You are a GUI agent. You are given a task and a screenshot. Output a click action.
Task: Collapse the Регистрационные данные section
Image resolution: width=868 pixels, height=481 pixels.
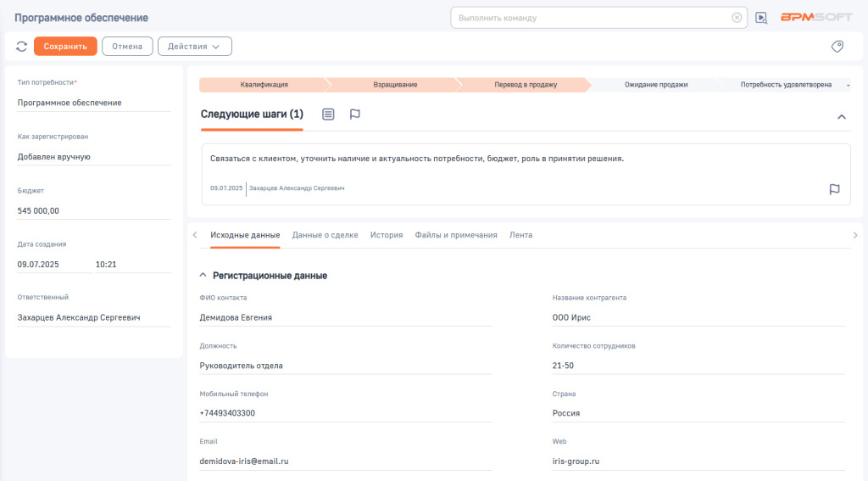(203, 275)
